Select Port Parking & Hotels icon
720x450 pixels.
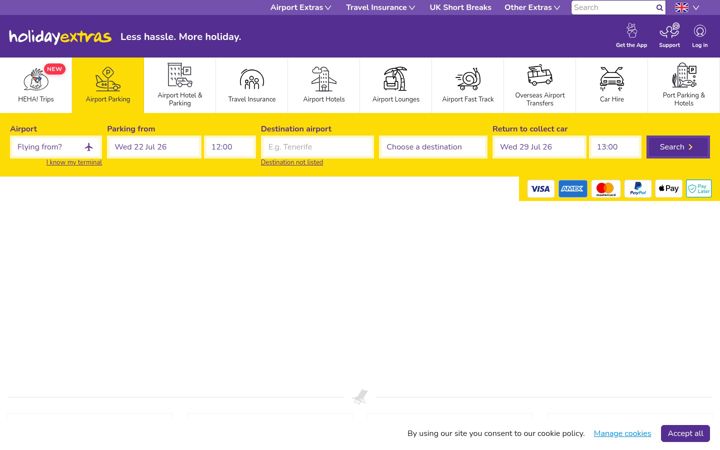684,75
